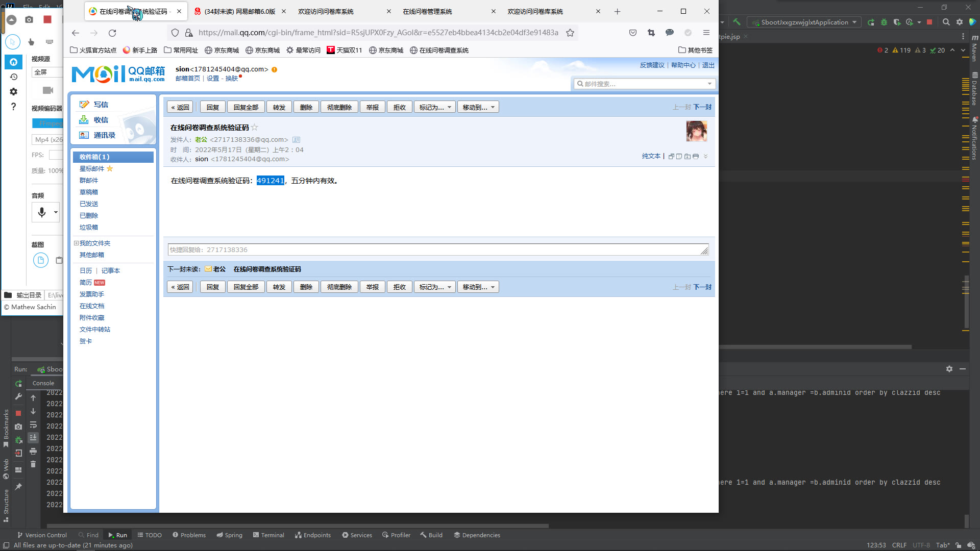Viewport: 980px width, 551px height.
Task: Click the screenshot camera icon in recorder
Action: click(x=29, y=19)
